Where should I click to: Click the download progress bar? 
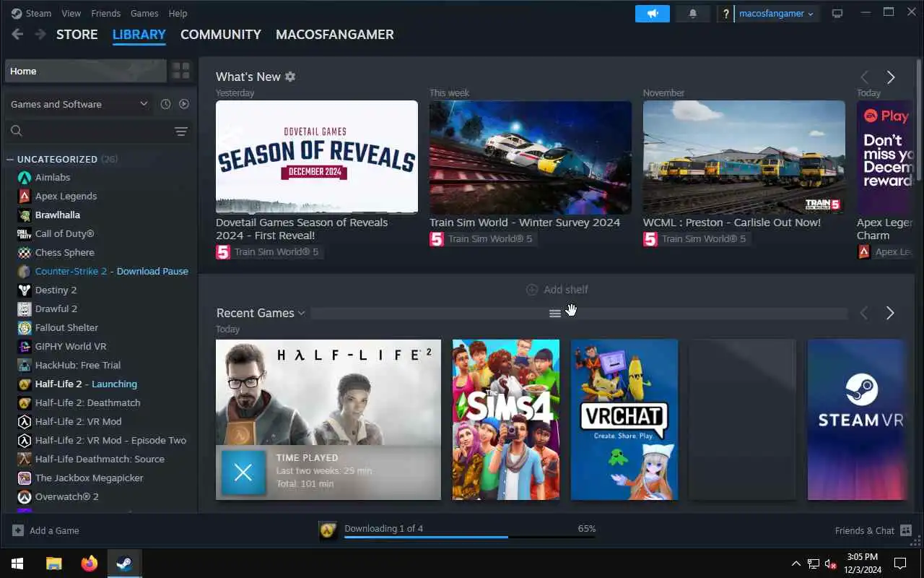click(x=470, y=537)
